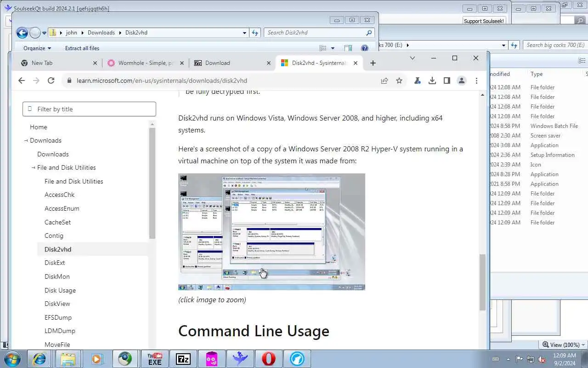
Task: Switch to Soulseek bird taskbar icon
Action: click(240, 359)
